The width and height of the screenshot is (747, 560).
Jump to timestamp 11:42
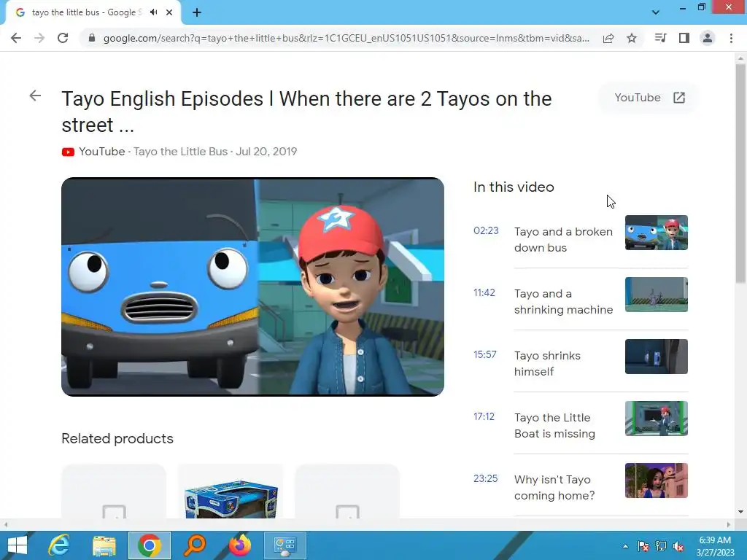point(484,292)
